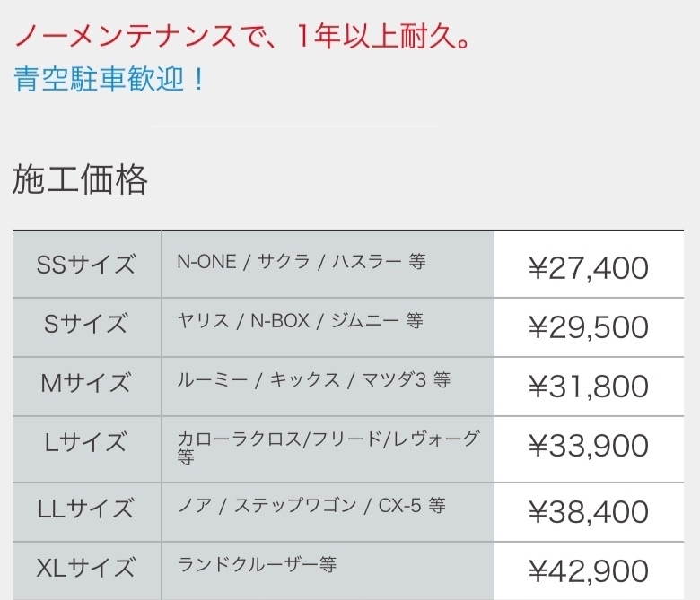Click the red ノーメンテナンスで、1年以上耐久 headline

(241, 39)
